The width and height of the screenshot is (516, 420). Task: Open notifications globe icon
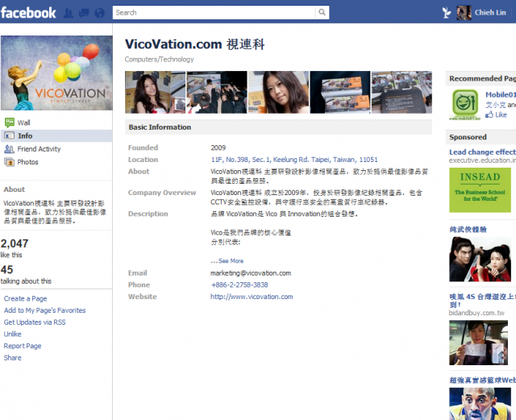point(99,13)
